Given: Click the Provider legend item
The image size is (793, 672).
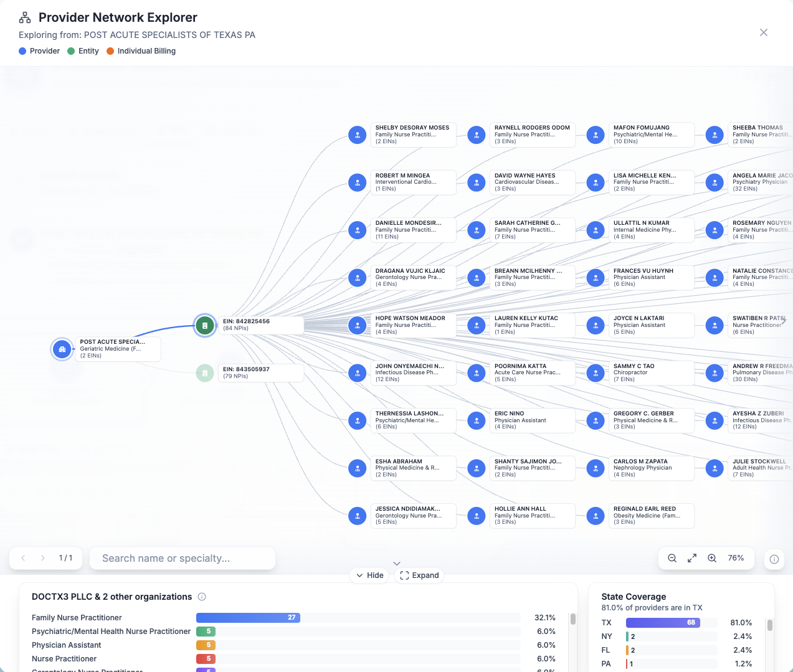Looking at the screenshot, I should point(39,51).
